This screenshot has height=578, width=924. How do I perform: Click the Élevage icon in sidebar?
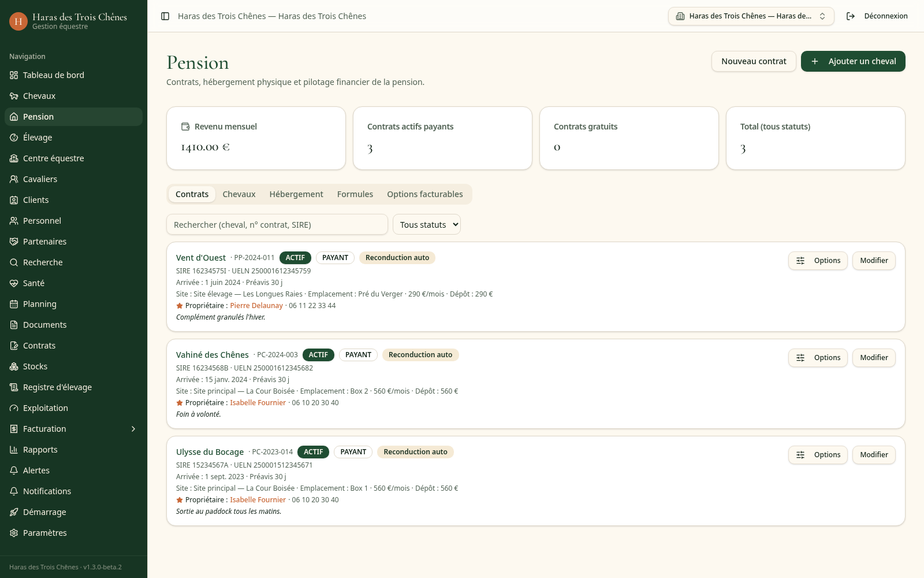coord(14,138)
